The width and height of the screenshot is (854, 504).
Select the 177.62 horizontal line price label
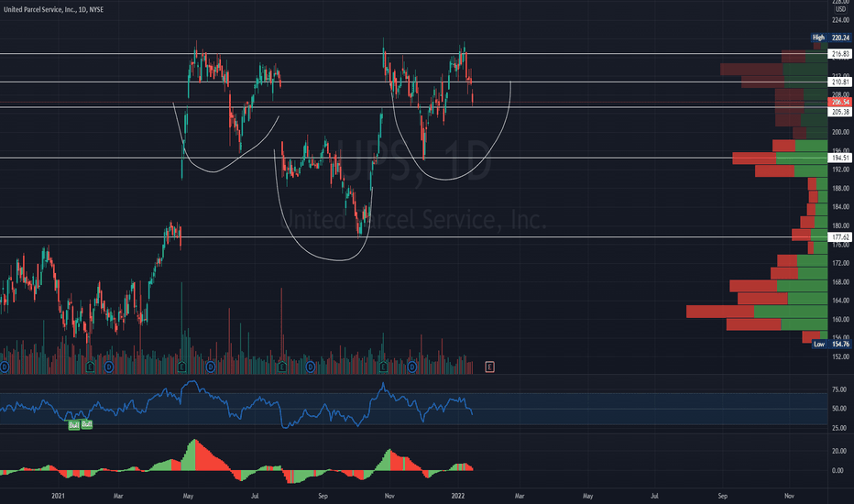[839, 237]
